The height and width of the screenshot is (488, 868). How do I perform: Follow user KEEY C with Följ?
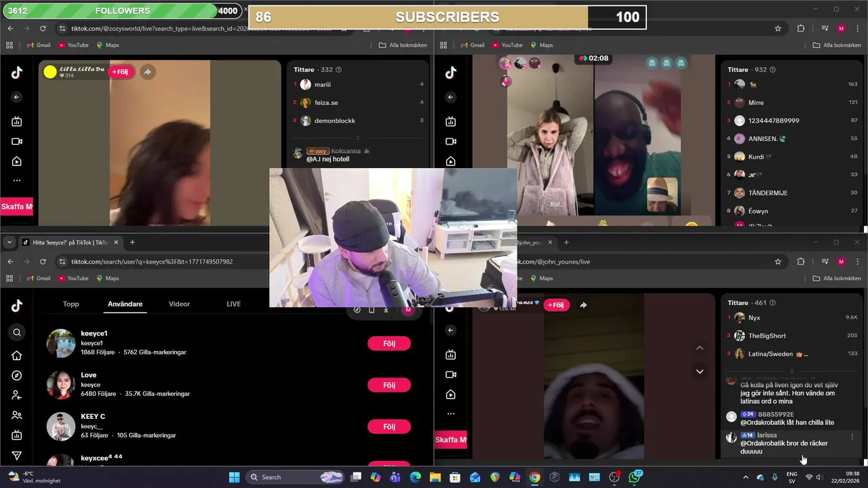[389, 426]
